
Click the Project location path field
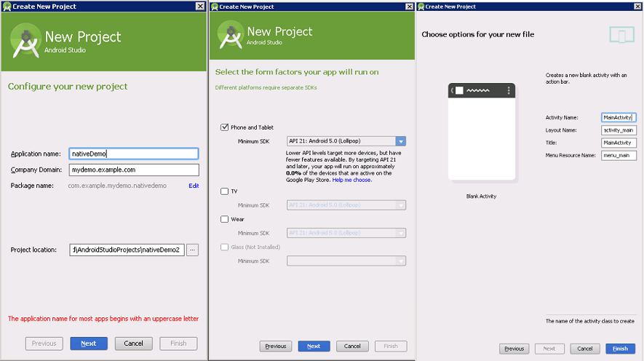coord(127,250)
